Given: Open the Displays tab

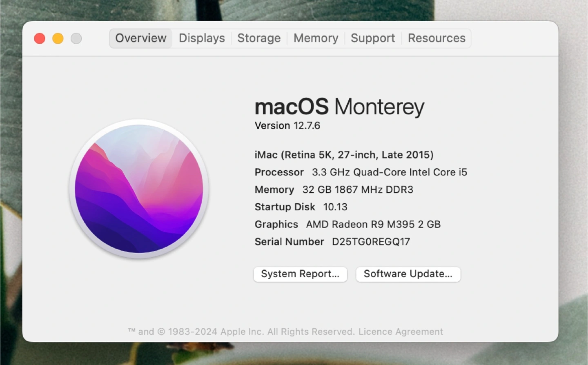Looking at the screenshot, I should [x=202, y=38].
